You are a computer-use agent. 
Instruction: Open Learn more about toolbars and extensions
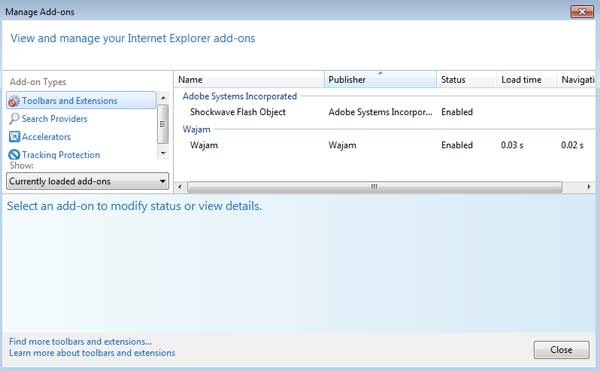click(92, 353)
